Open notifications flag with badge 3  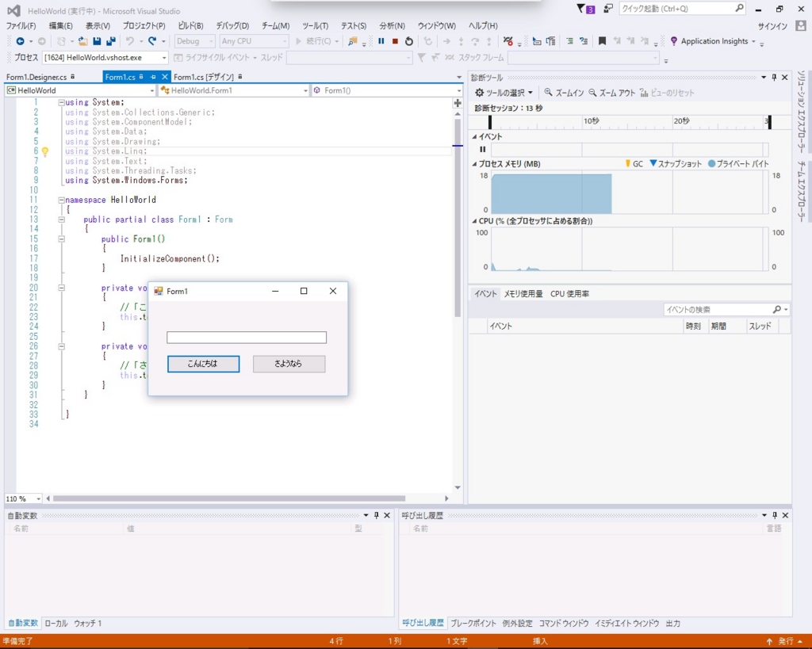point(586,9)
